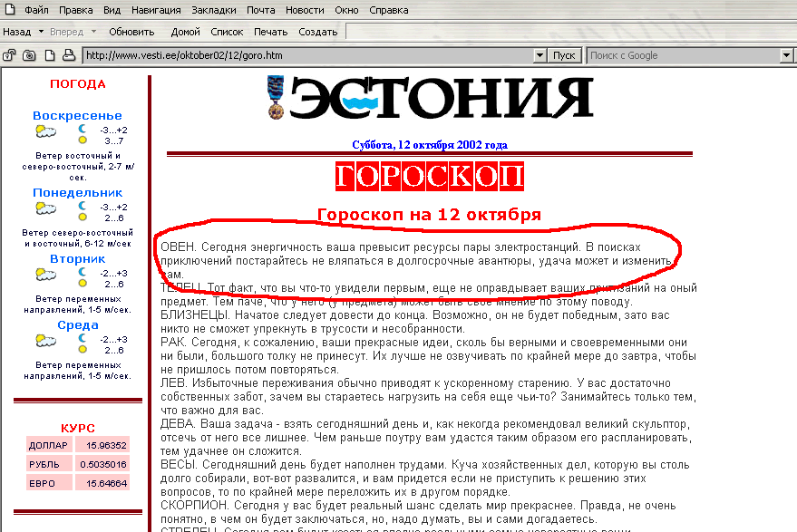This screenshot has width=797, height=532.
Task: Click the medal emblem beside the ЭСТОНИЯ logo
Action: tap(276, 98)
